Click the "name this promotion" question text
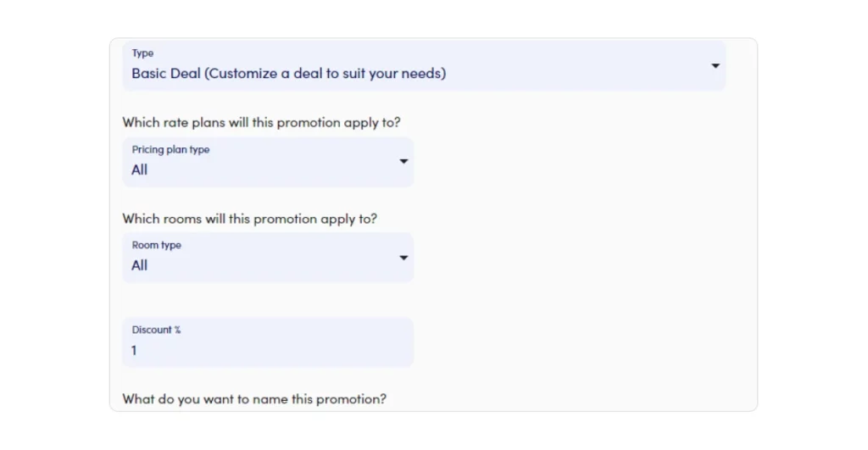 (x=254, y=399)
